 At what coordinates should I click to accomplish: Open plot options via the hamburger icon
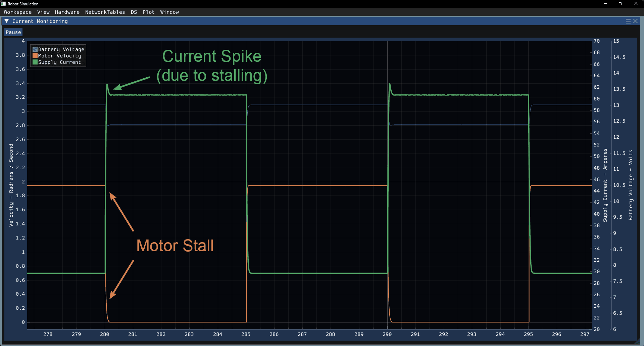pos(628,21)
